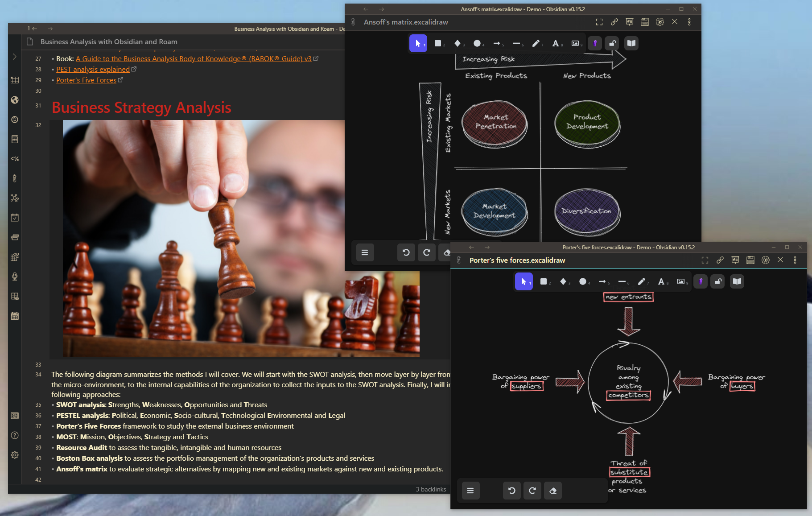Viewport: 812px width, 516px height.
Task: Select the Text tool in Ansoff's matrix window
Action: coord(556,43)
